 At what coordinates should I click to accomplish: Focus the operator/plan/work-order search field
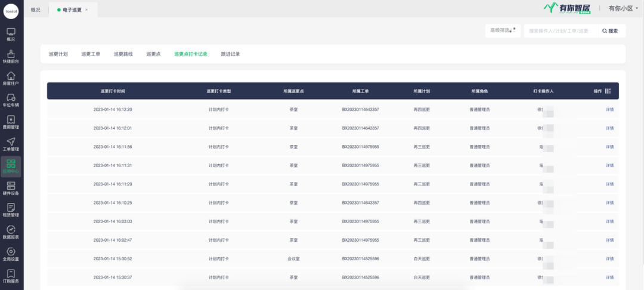coord(559,30)
